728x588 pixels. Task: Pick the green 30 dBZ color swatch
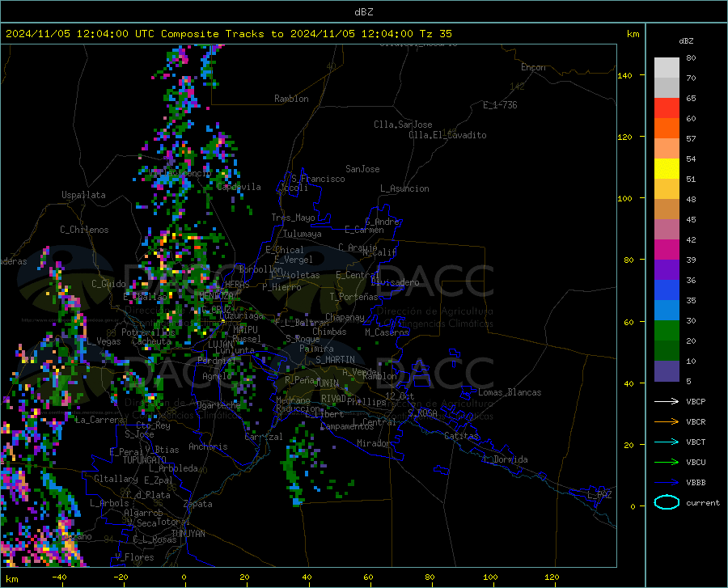667,331
